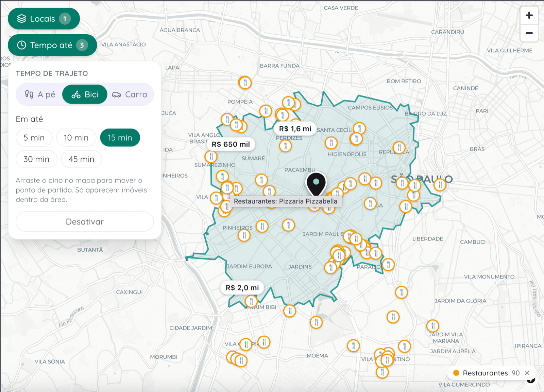Click the Desativar button
Screen dimensions: 544x392
point(85,222)
